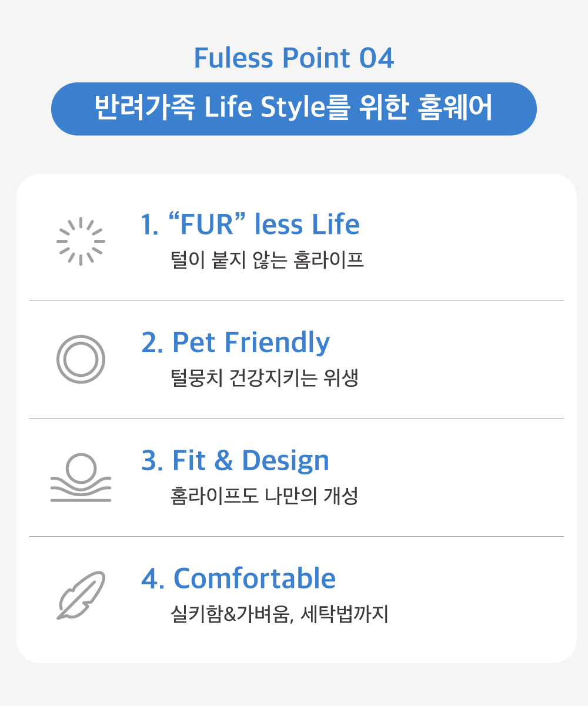Image resolution: width=588 pixels, height=706 pixels.
Task: Click the 'Fuless Point 04' title
Action: tap(293, 58)
